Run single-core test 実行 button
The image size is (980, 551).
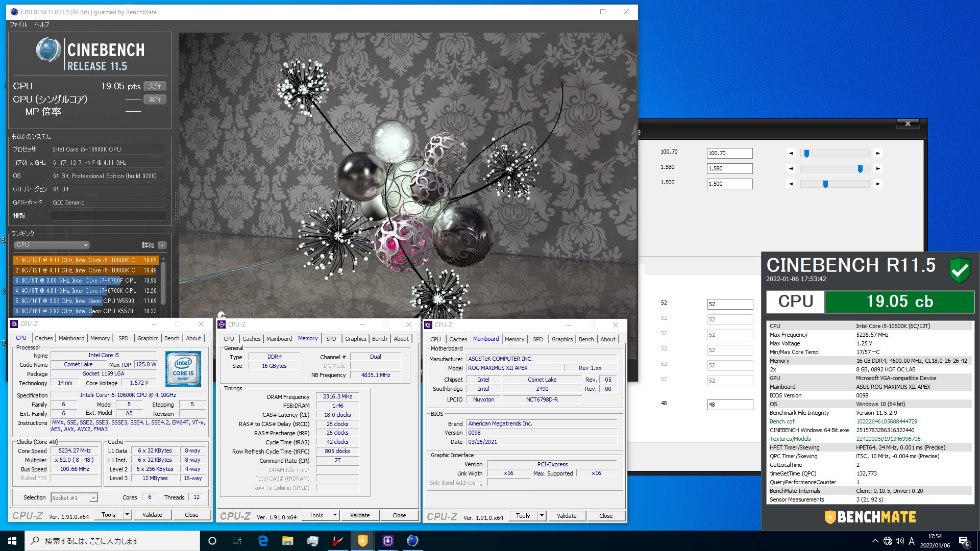click(155, 99)
